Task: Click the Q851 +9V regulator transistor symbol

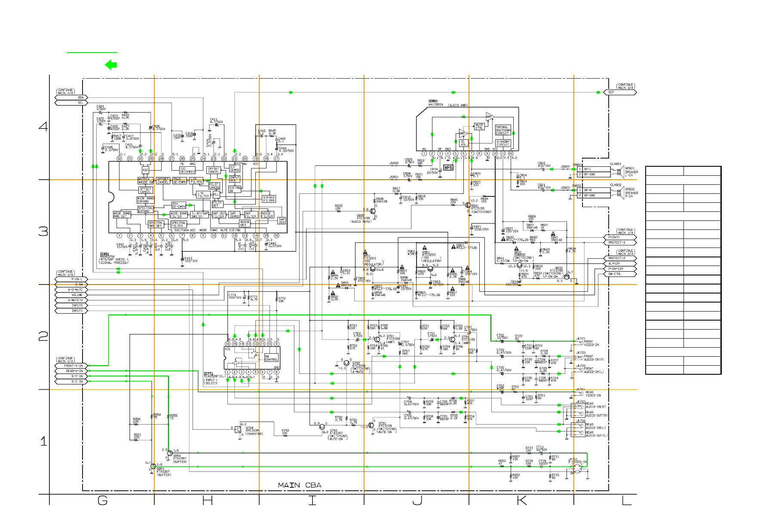Action: coord(373,269)
